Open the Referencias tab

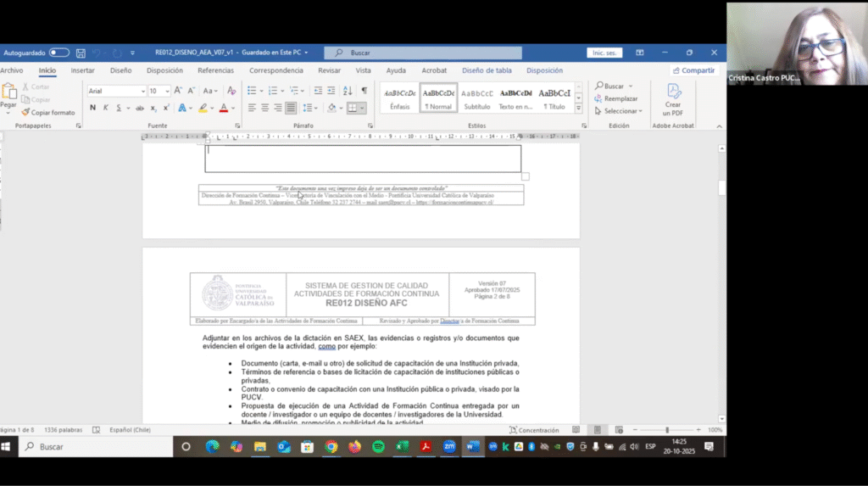pos(215,70)
